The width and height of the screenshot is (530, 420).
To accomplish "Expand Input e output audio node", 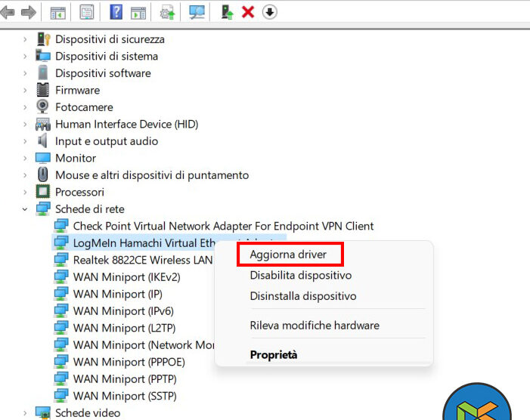I will [25, 141].
